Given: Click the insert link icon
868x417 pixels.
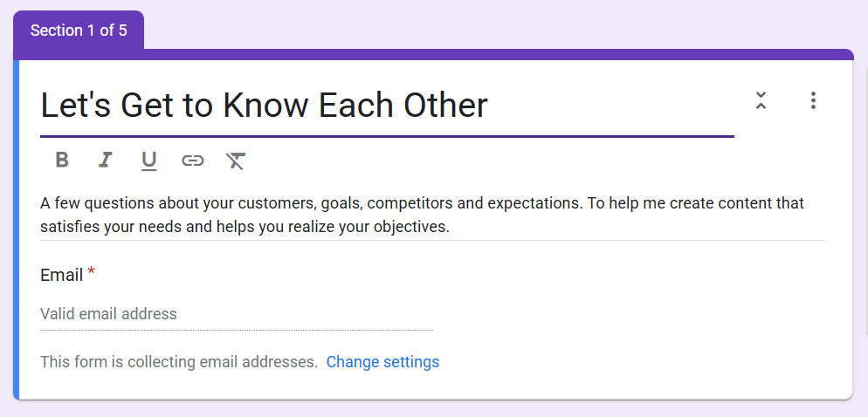Looking at the screenshot, I should click(x=192, y=160).
